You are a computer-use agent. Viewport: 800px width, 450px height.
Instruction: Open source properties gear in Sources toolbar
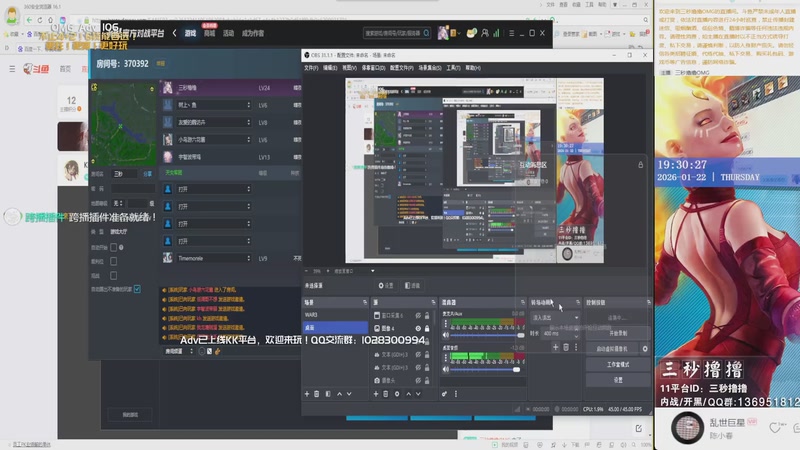pyautogui.click(x=397, y=394)
